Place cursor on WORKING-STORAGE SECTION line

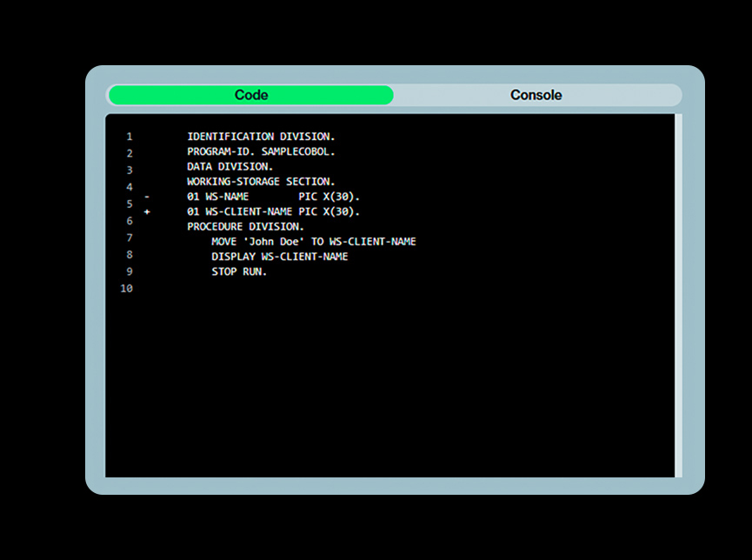[x=260, y=182]
